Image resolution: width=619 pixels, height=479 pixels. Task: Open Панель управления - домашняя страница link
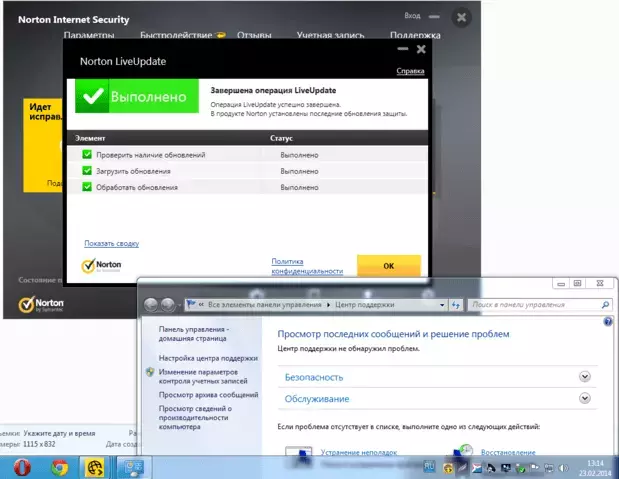click(193, 334)
